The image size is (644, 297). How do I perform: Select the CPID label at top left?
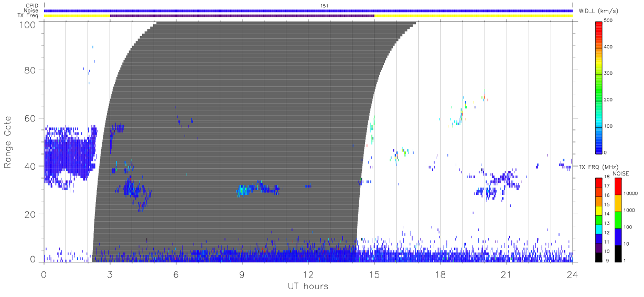tap(32, 6)
